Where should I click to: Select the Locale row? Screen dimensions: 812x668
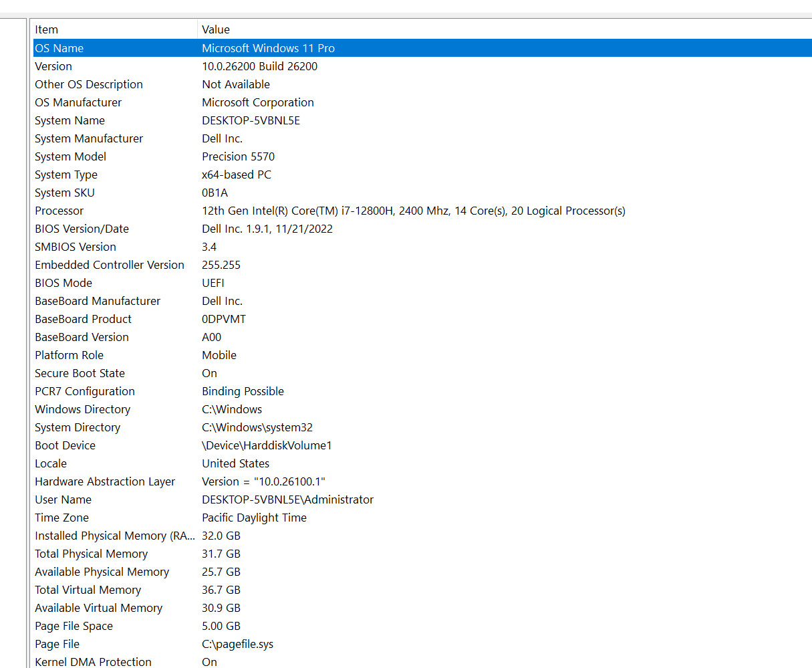(422, 463)
